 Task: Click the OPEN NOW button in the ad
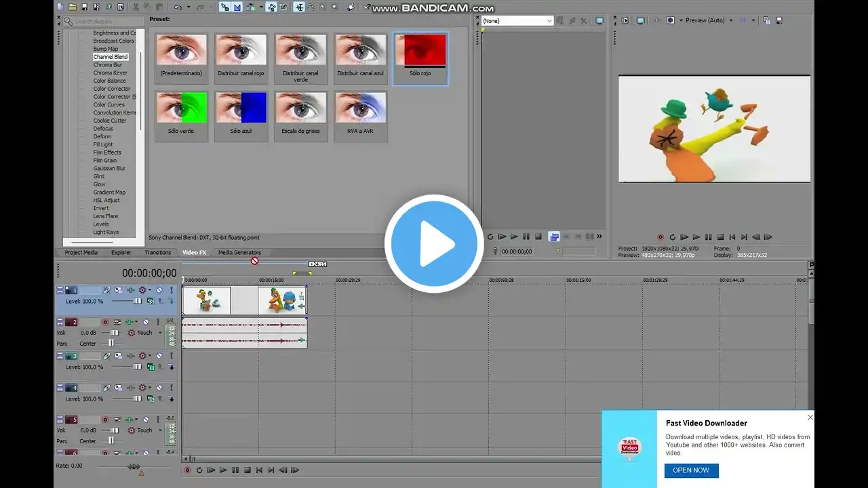(x=691, y=470)
